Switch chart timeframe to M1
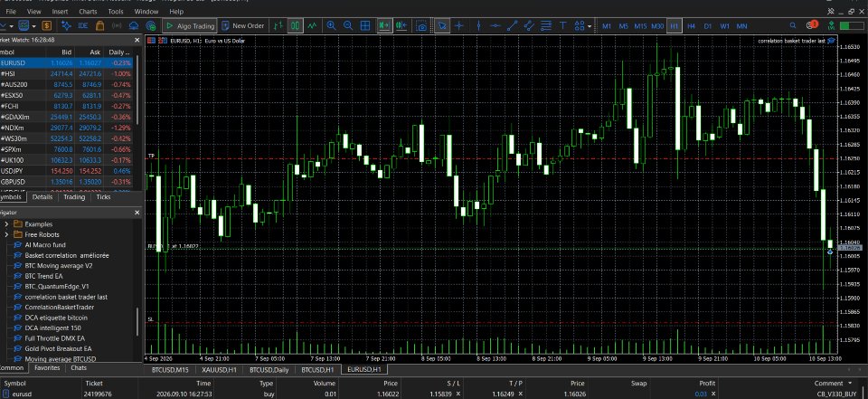The image size is (868, 399). point(607,26)
